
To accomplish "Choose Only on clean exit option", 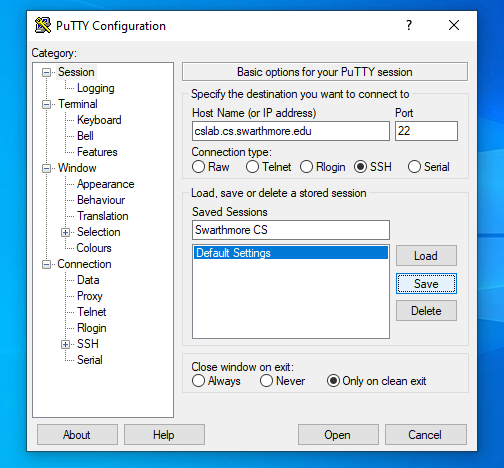I will tap(333, 381).
